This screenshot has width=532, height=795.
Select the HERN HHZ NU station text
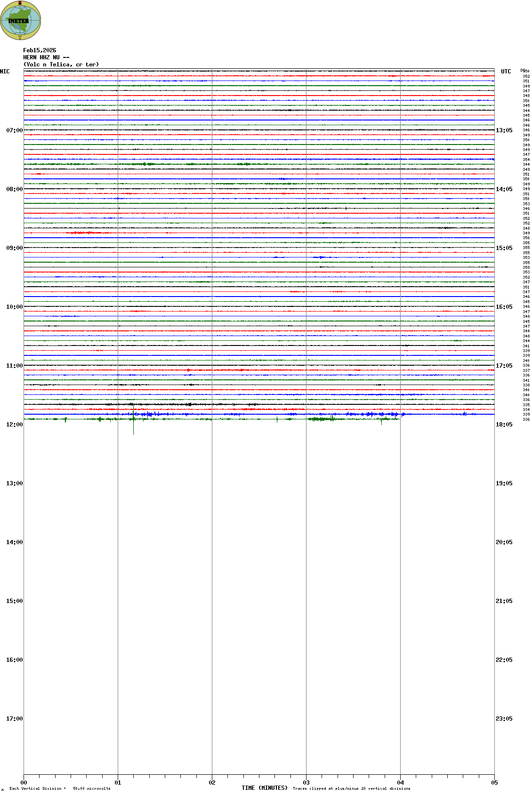point(46,57)
